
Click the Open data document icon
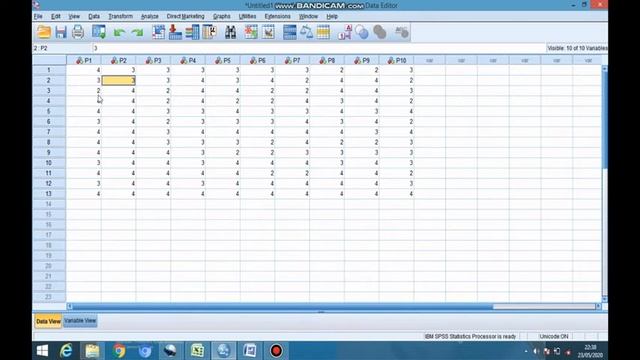point(44,32)
